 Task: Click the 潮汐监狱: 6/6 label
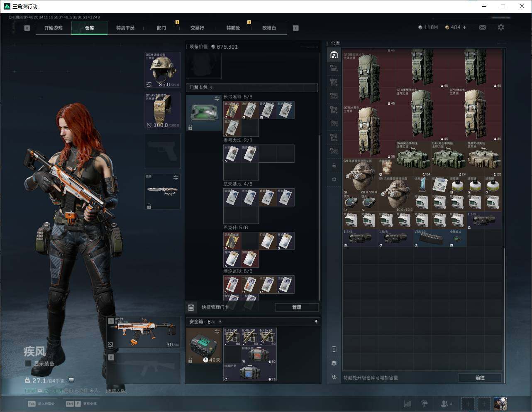(238, 271)
